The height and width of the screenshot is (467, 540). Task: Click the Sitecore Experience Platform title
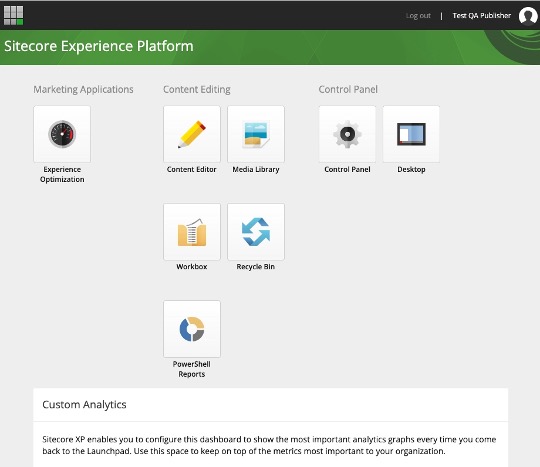(99, 46)
